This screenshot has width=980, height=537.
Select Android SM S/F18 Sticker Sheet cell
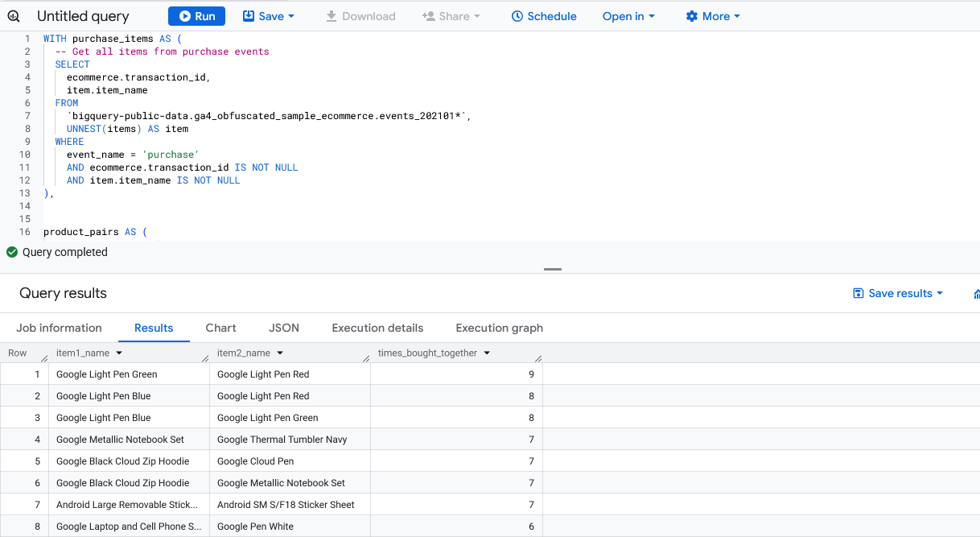click(x=290, y=505)
